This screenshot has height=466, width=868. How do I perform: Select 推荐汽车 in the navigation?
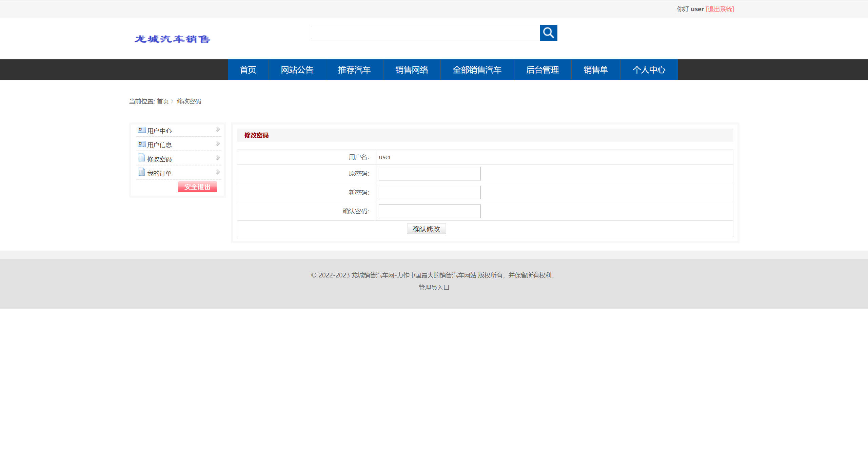tap(354, 70)
